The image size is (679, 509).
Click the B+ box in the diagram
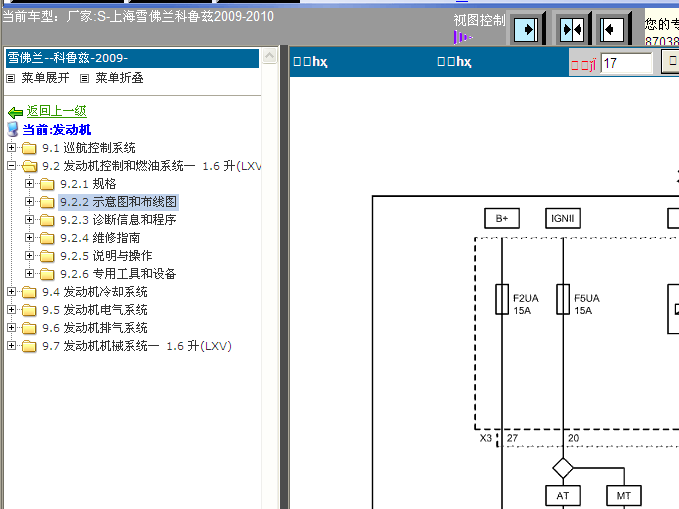(502, 218)
